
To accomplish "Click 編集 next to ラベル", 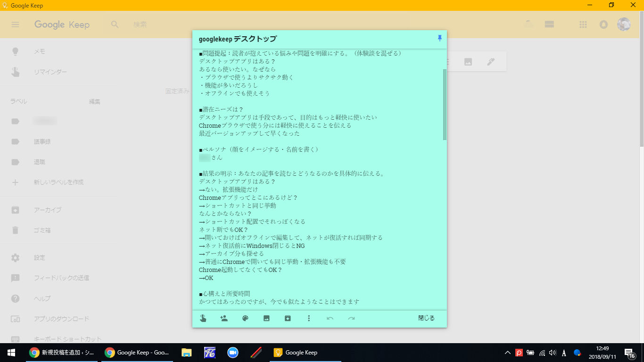I will point(95,101).
